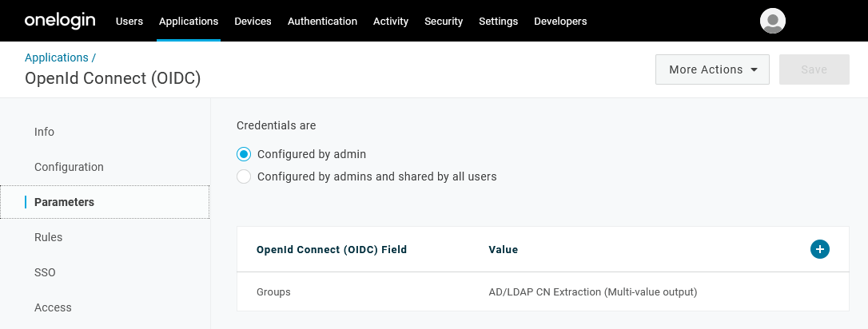Go to the Rules tab
Viewport: 868px width, 329px height.
coord(48,237)
